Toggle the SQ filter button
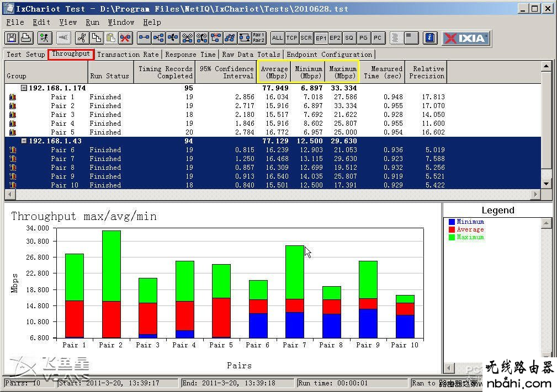 (349, 37)
